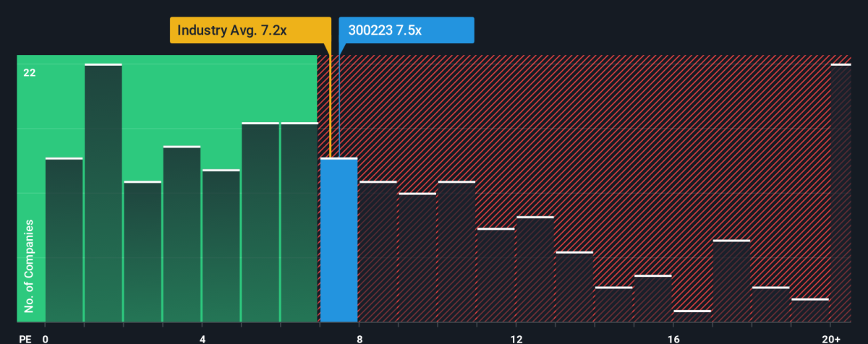The width and height of the screenshot is (868, 344).
Task: Click the bar at PE 13-14
Action: 574,287
